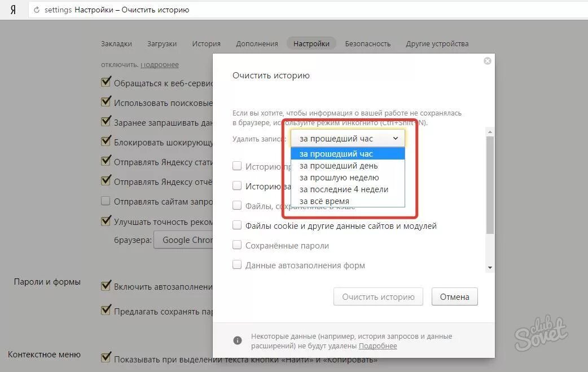Screen dimensions: 588x372
Task: Reload page with the address bar refresh icon
Action: (37, 10)
